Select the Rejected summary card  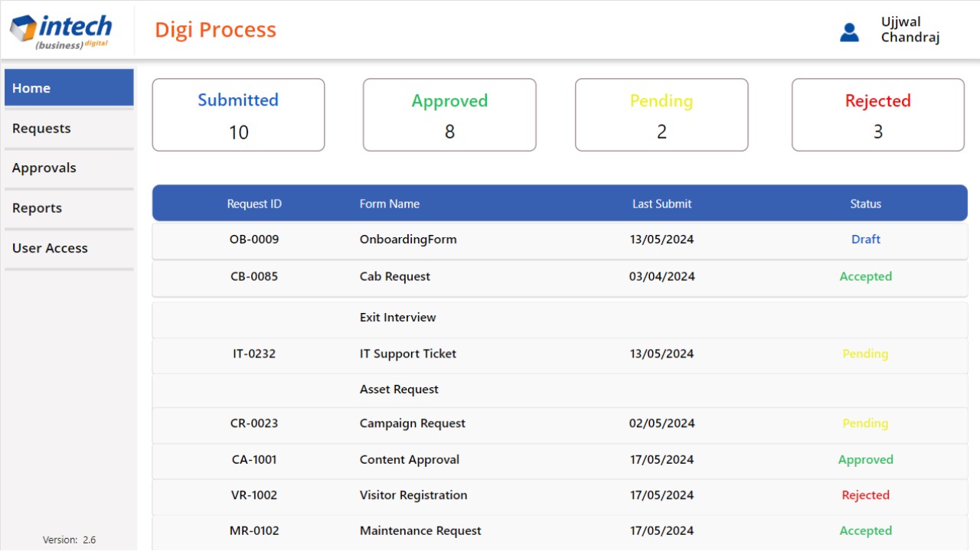877,115
